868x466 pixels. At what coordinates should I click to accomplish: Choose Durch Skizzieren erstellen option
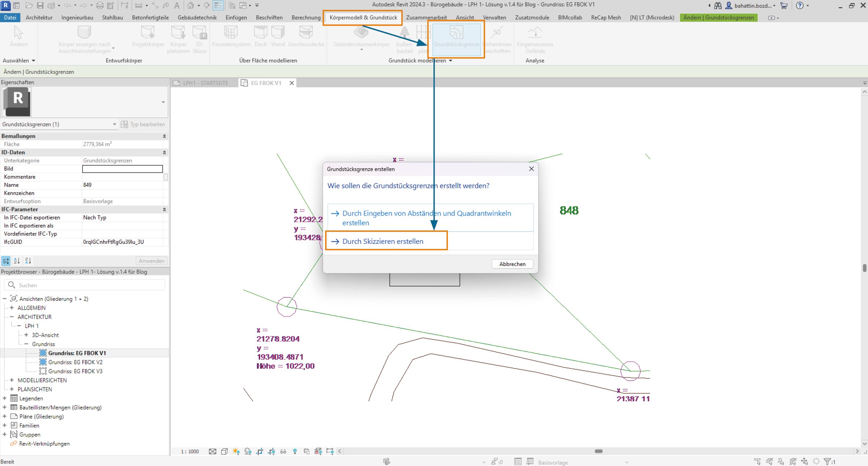430,241
